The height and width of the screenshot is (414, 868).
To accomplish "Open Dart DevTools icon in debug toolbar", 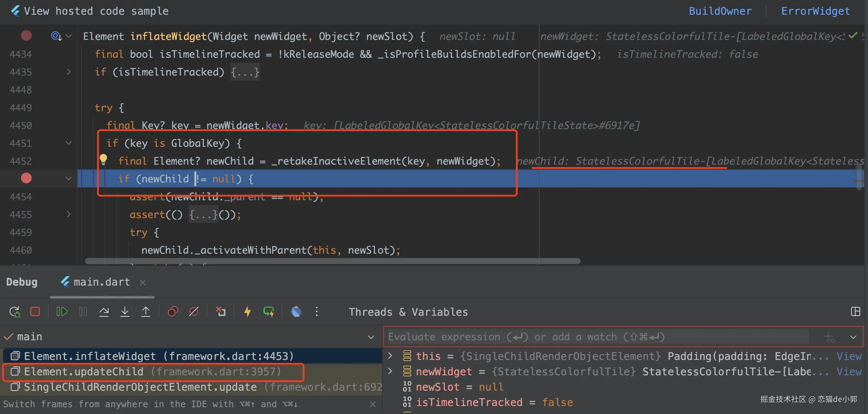I will pos(296,311).
